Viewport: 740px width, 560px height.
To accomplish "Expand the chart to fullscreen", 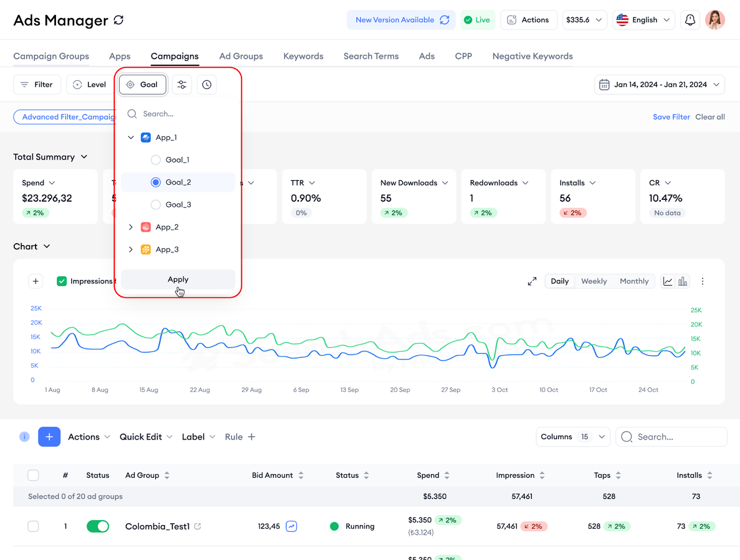I will tap(532, 281).
